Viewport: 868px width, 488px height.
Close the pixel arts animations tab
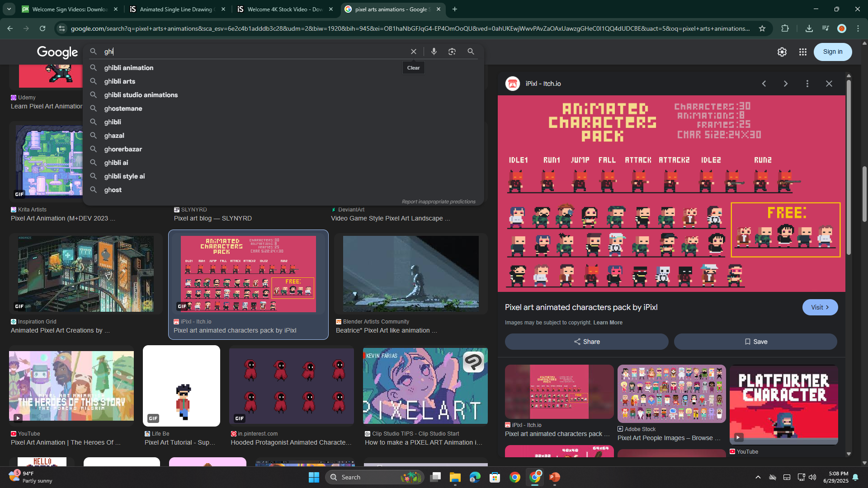point(439,9)
